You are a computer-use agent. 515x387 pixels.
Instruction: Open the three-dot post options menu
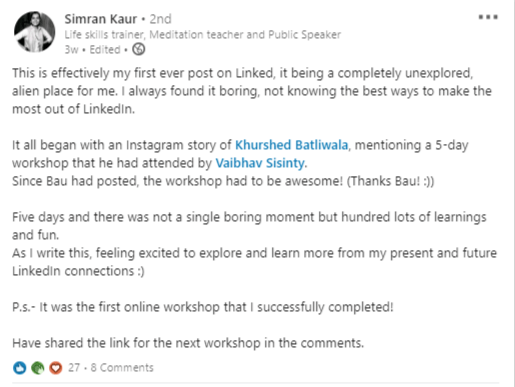pyautogui.click(x=488, y=17)
